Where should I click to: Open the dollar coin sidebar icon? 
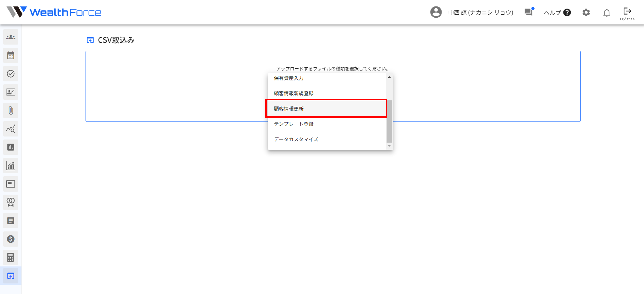pyautogui.click(x=11, y=239)
